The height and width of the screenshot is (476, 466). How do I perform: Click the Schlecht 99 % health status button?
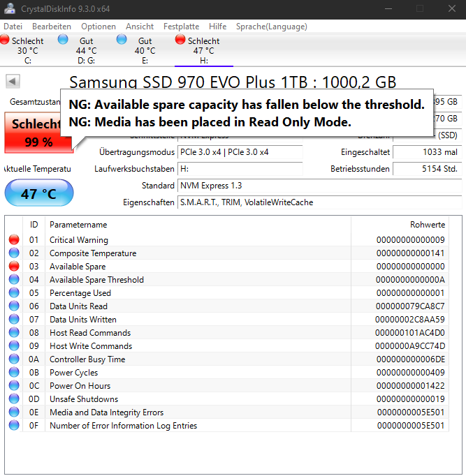coord(38,133)
